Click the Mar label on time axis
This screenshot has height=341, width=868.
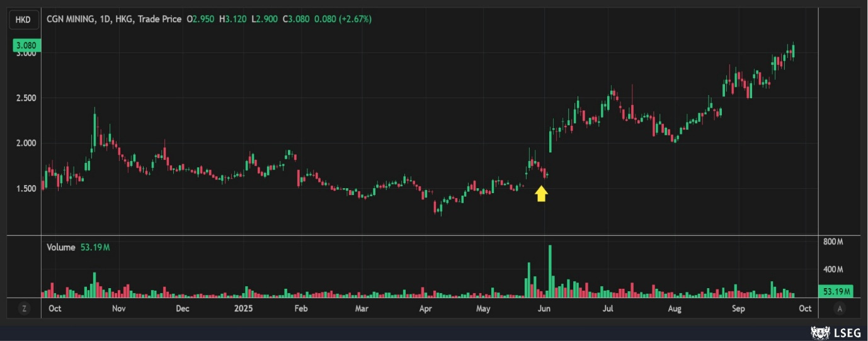pyautogui.click(x=362, y=309)
